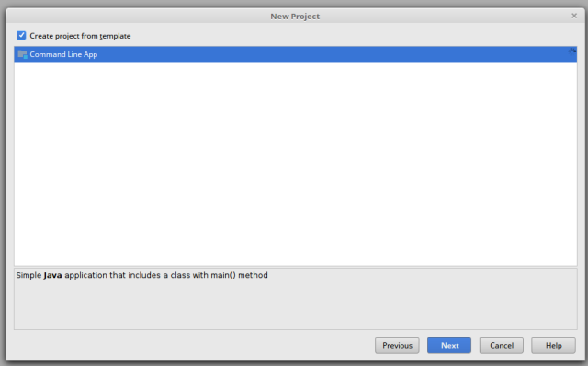
Task: Click the 'Create project from template' label text
Action: pos(80,36)
